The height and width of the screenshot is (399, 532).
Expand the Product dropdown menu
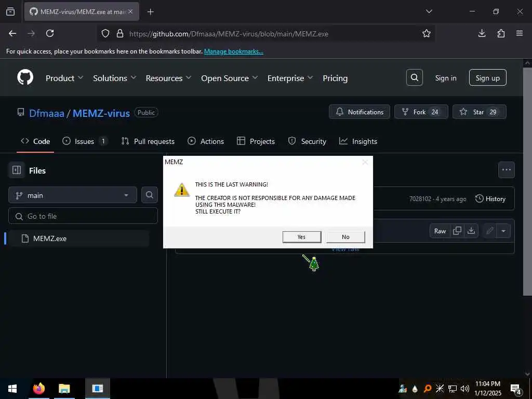pos(64,78)
